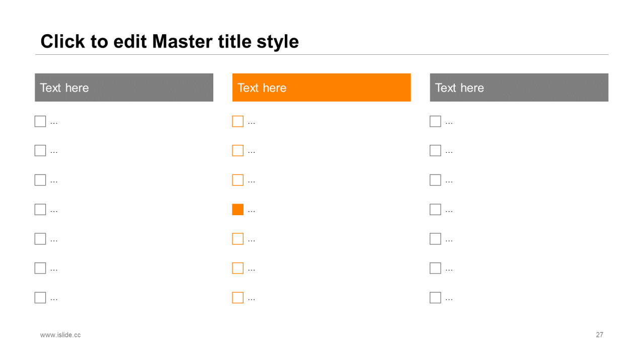The width and height of the screenshot is (644, 362).
Task: Check the sixth checkbox in right column
Action: point(435,268)
